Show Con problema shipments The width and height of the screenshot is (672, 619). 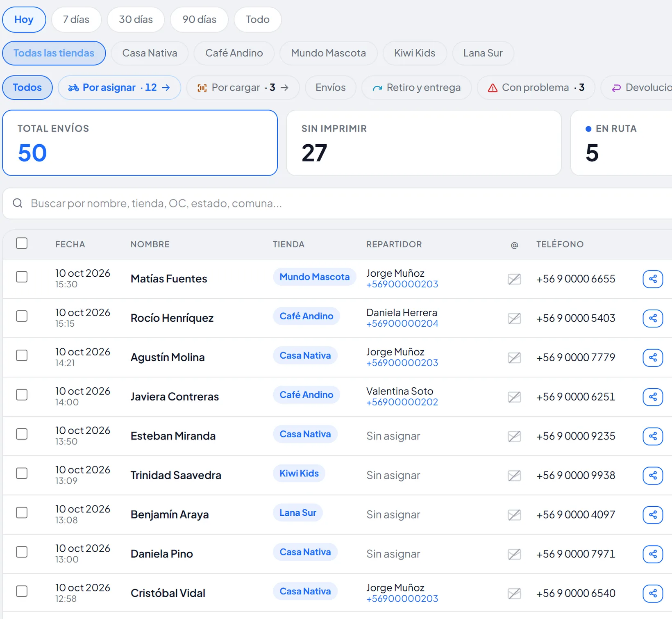[536, 88]
